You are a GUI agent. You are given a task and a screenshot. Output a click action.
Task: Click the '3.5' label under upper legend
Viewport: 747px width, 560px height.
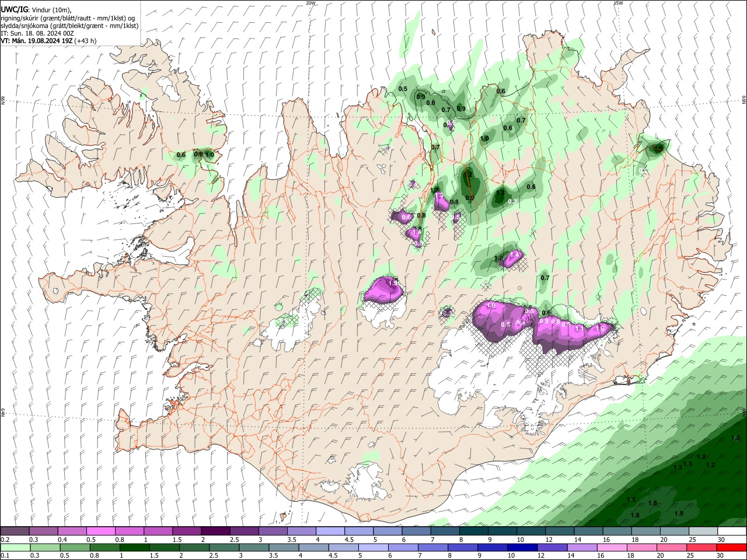tap(291, 540)
